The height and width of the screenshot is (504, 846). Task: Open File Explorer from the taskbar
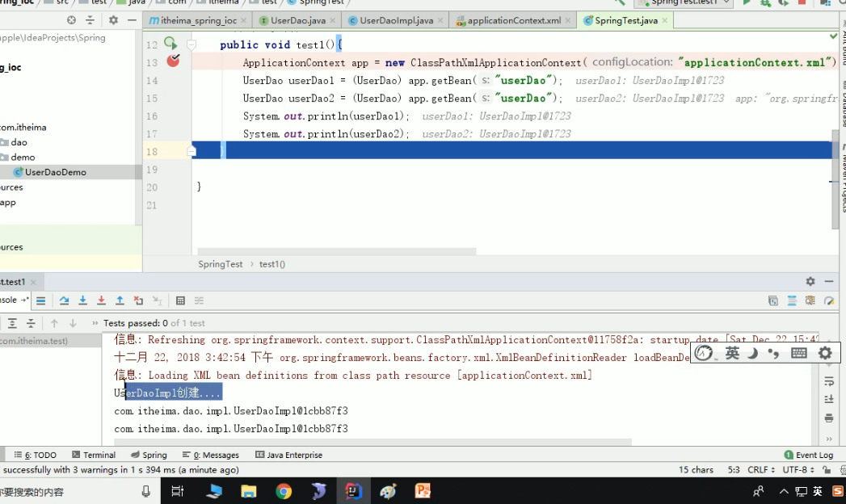[248, 491]
